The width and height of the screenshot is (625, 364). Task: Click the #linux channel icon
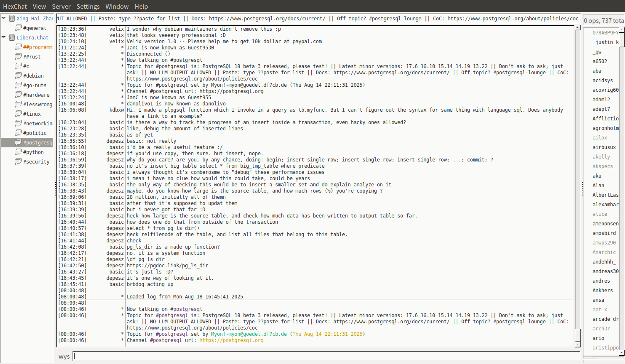click(x=18, y=114)
